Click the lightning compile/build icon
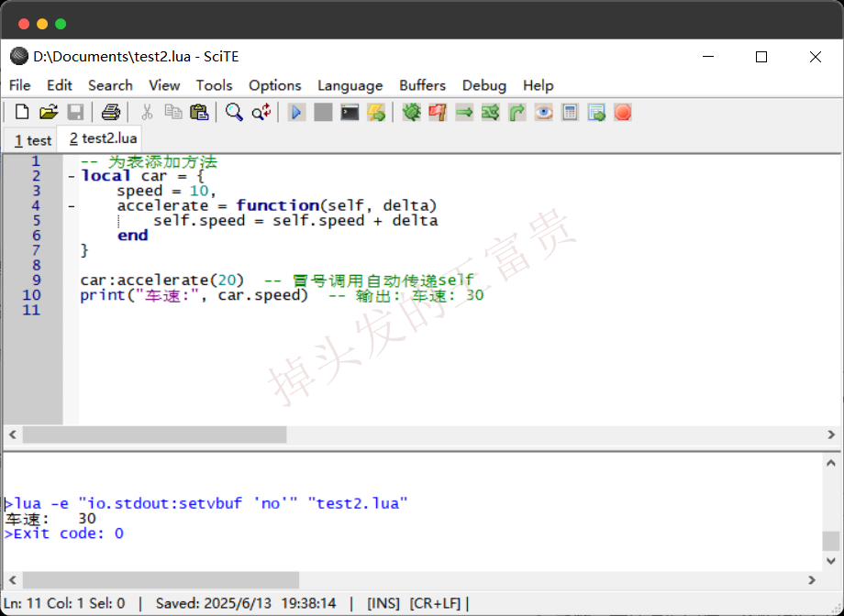 376,113
